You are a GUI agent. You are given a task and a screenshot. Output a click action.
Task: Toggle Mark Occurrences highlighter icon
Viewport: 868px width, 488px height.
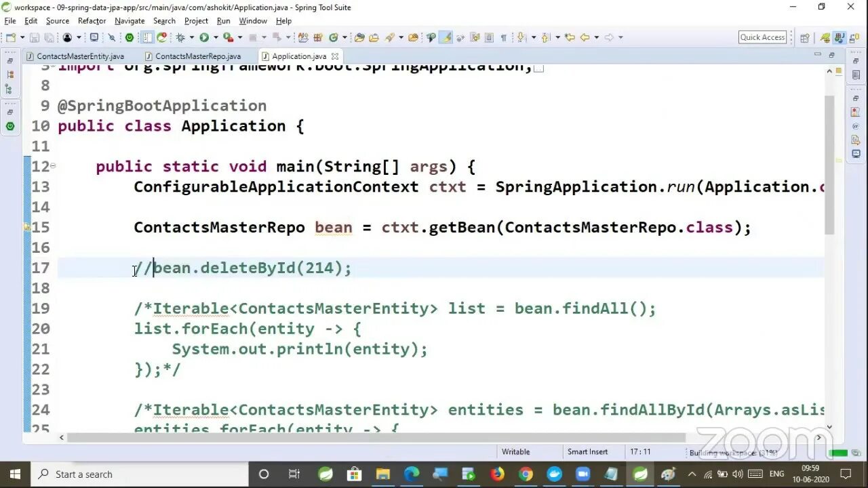point(446,37)
